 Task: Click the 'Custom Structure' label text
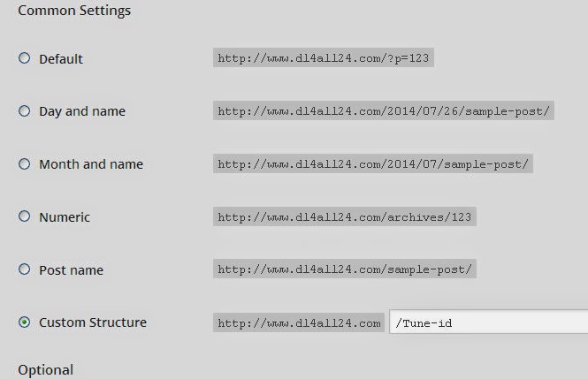coord(93,322)
